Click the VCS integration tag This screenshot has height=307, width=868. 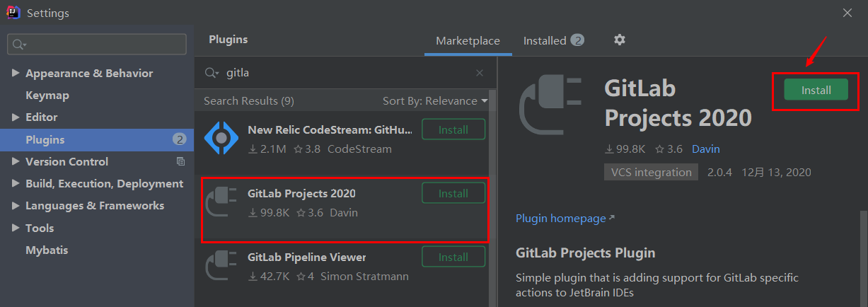coord(651,172)
